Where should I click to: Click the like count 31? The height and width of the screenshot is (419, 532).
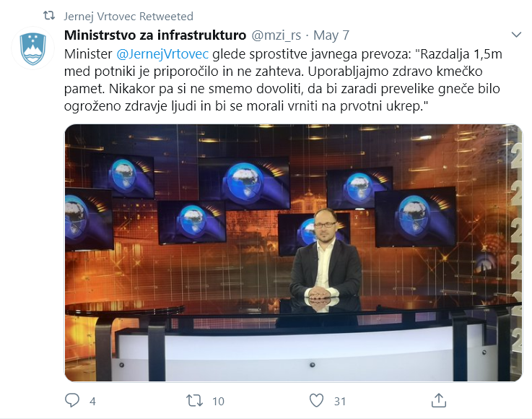(339, 402)
